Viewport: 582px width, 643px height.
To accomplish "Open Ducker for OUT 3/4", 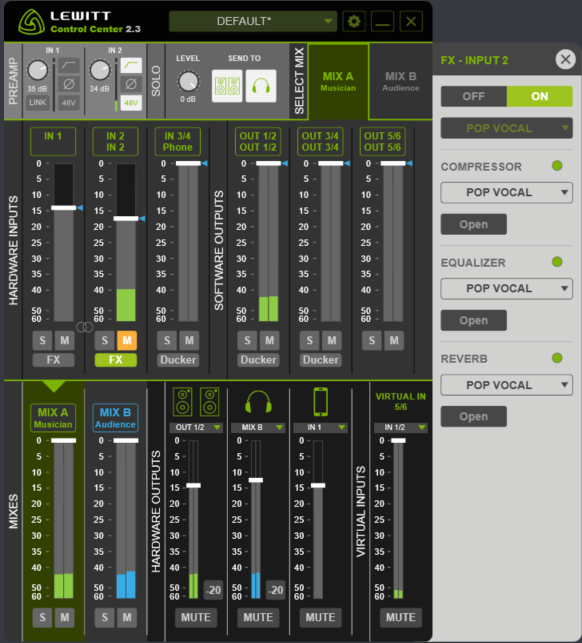I will point(321,360).
